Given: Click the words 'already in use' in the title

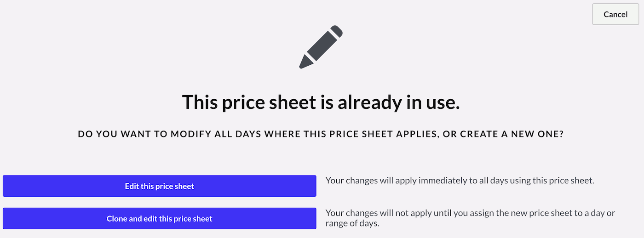Looking at the screenshot, I should click(x=398, y=102).
